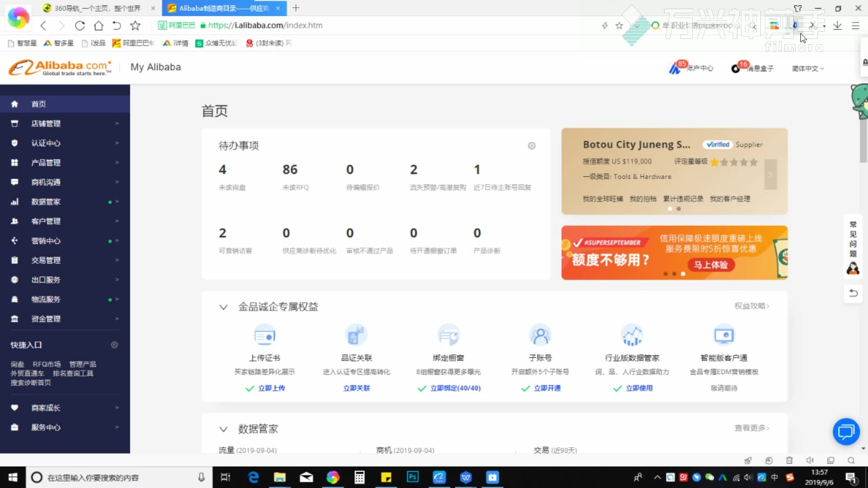Open File Explorer from taskbar
The height and width of the screenshot is (488, 868).
pos(280,478)
